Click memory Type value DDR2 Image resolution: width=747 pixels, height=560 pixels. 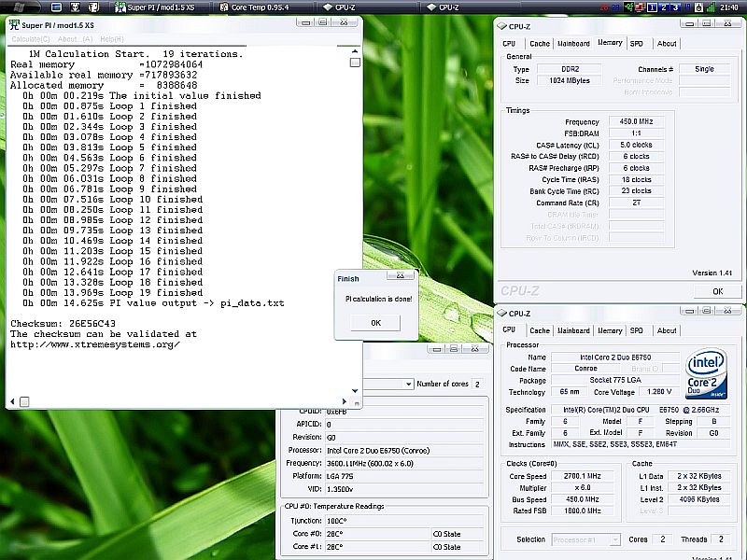tap(570, 69)
